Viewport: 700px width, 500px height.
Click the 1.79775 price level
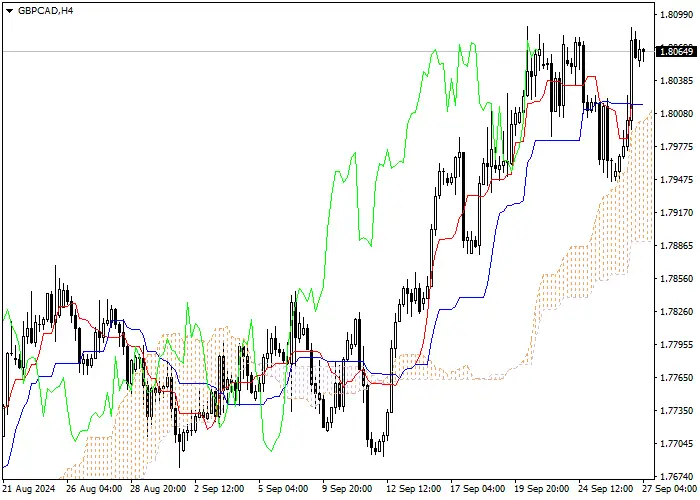(676, 147)
